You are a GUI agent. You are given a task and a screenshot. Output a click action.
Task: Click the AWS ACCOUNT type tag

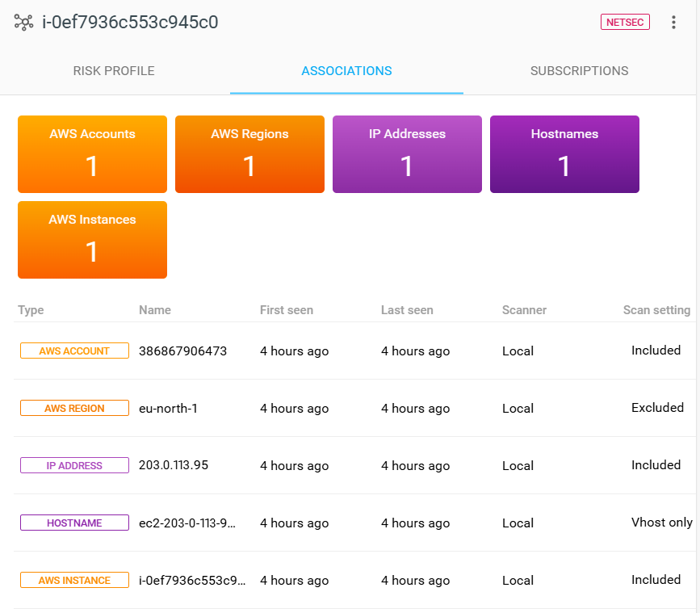pyautogui.click(x=74, y=351)
